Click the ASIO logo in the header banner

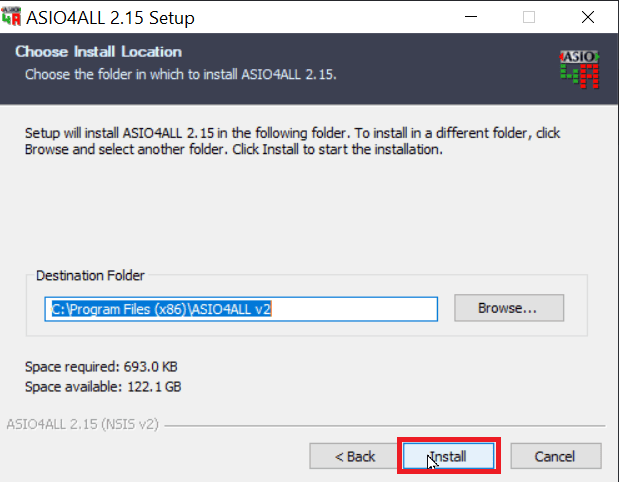pos(580,69)
